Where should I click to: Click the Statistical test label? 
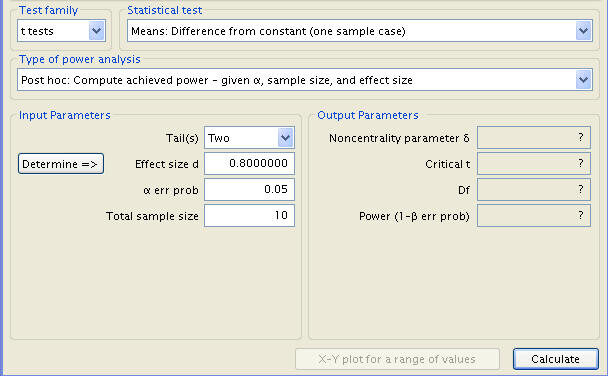tap(164, 10)
